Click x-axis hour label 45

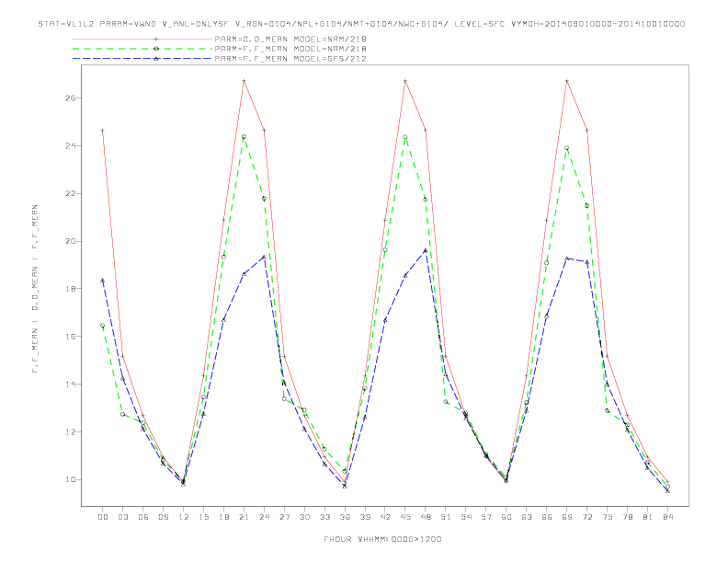pyautogui.click(x=405, y=517)
